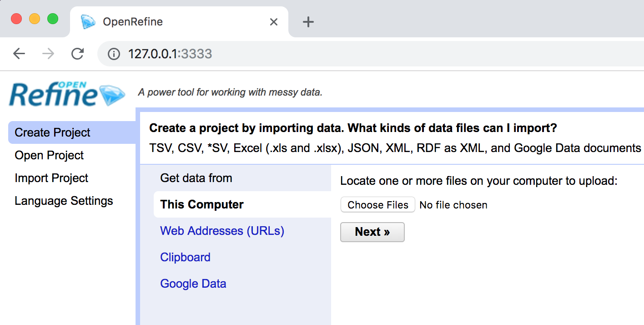Open Language Settings
The height and width of the screenshot is (325, 644).
64,201
